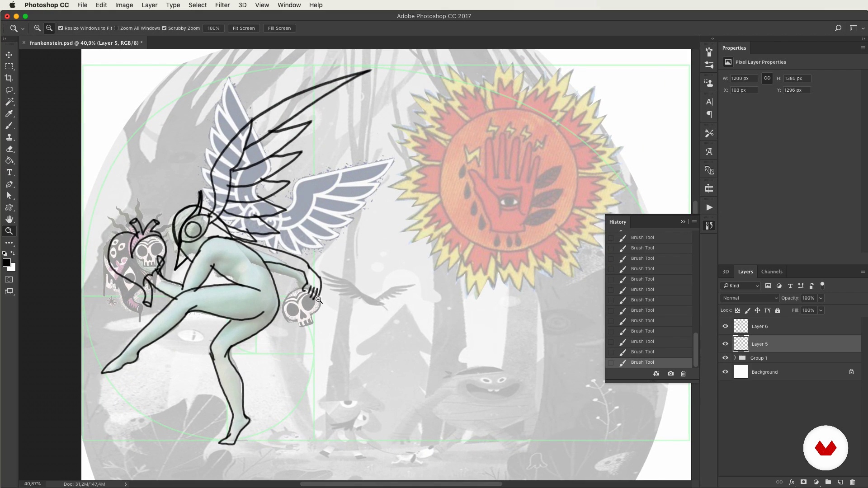This screenshot has height=488, width=868.
Task: Open the Properties panel menu
Action: (x=863, y=48)
